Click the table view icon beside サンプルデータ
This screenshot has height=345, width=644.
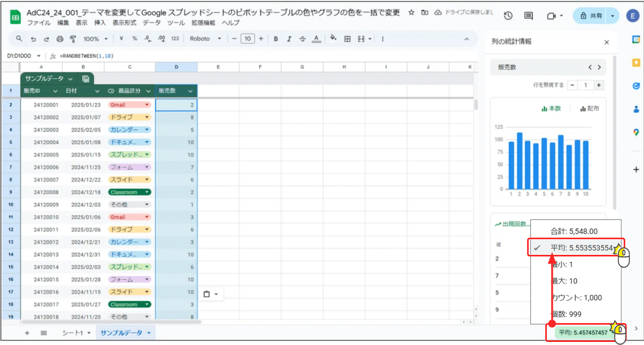pyautogui.click(x=86, y=78)
